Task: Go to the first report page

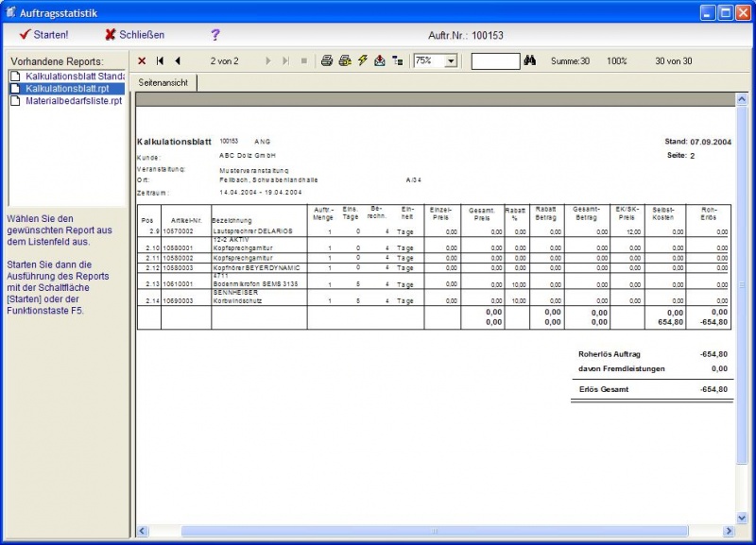Action: pos(160,61)
